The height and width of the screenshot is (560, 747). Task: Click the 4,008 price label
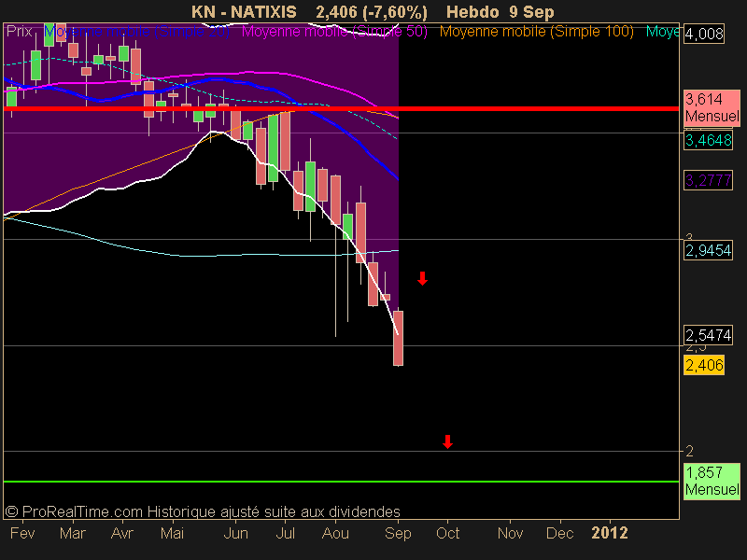tap(704, 35)
